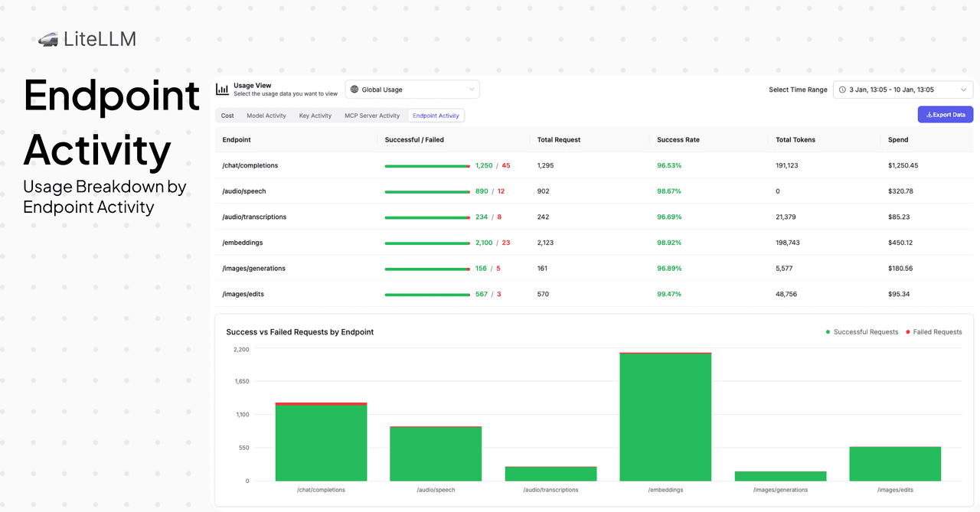Click the clock icon in time range picker

[x=842, y=90]
